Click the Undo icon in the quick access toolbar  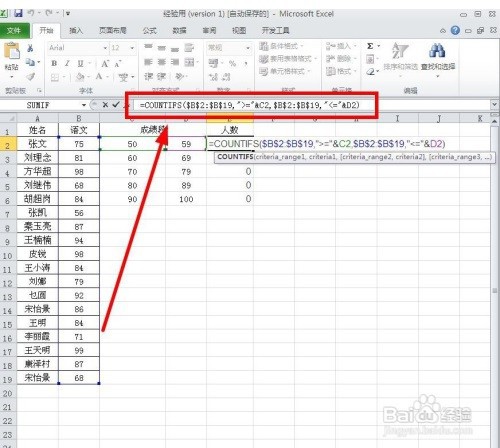click(31, 13)
